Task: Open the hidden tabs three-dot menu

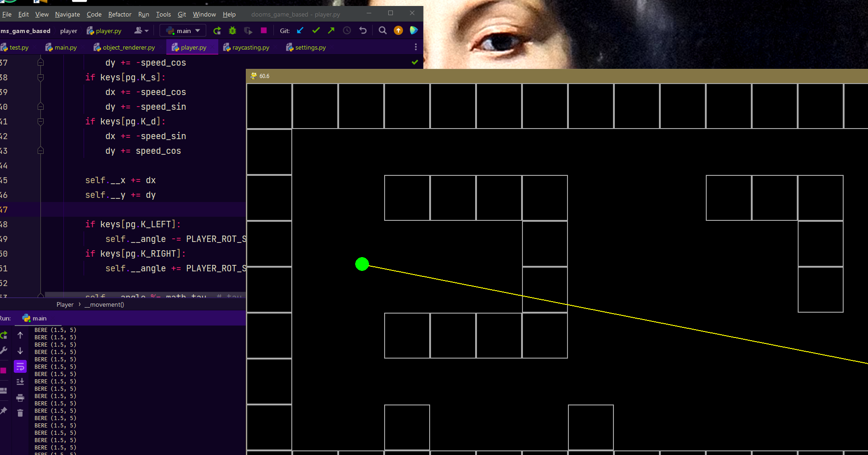Action: 416,47
